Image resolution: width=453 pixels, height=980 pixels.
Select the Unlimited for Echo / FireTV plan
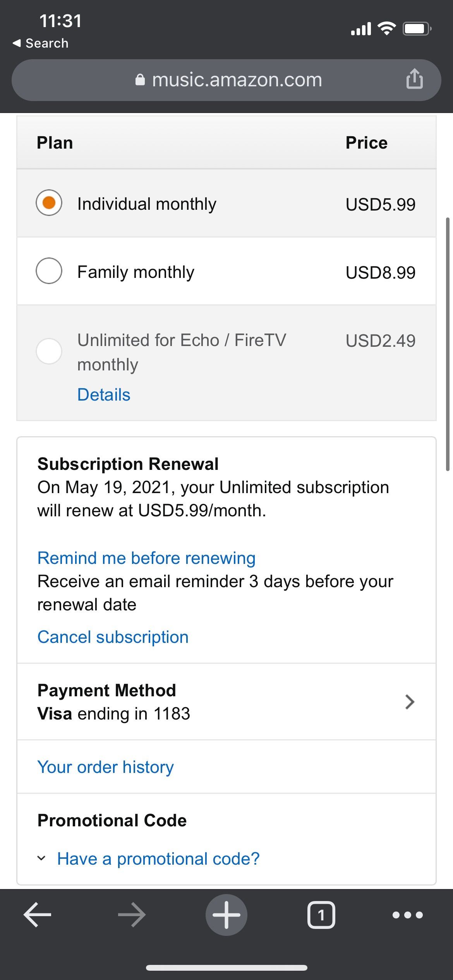[x=49, y=351]
